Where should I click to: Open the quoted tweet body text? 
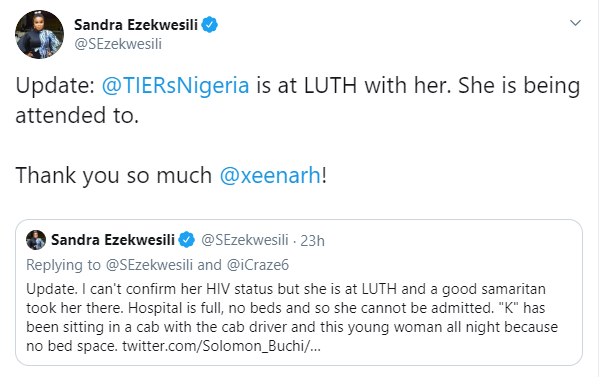[292, 317]
